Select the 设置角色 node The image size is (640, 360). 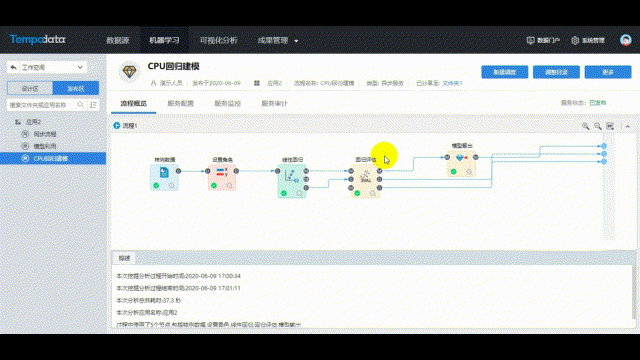[222, 177]
